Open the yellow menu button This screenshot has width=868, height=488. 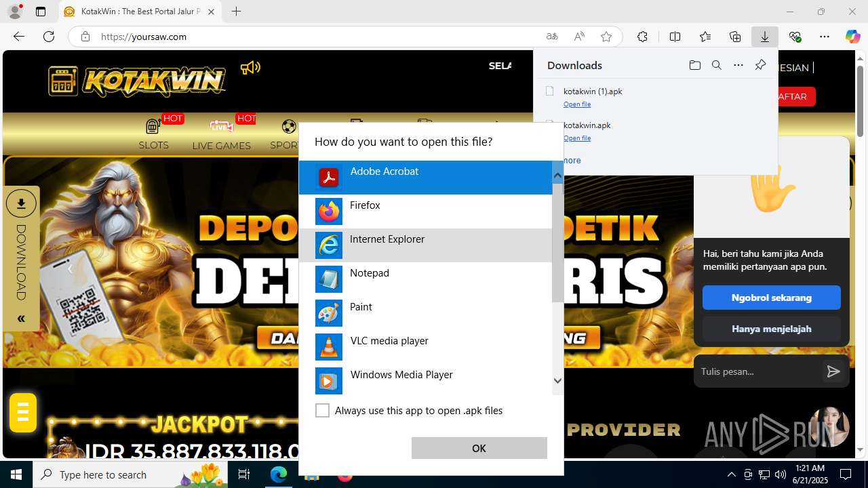click(23, 412)
